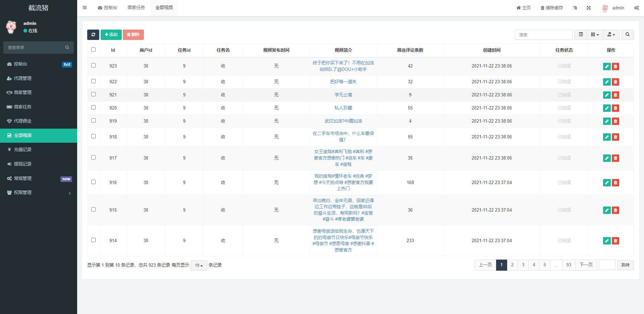Switch to the 商家任务 tab
Screen dimensions: 644x314
coord(136,8)
